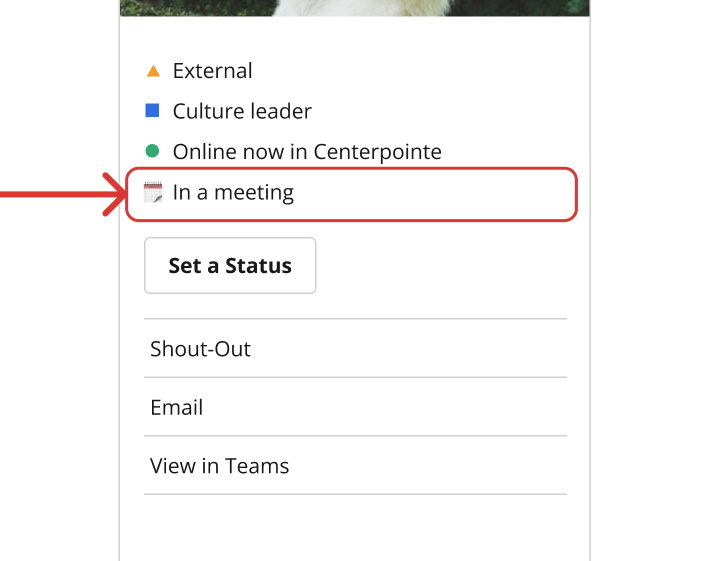The width and height of the screenshot is (720, 561).
Task: Click the black area left of the card
Action: coord(58,400)
